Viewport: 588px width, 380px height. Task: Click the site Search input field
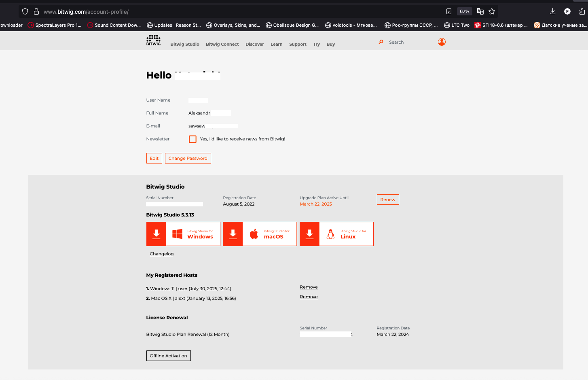408,42
